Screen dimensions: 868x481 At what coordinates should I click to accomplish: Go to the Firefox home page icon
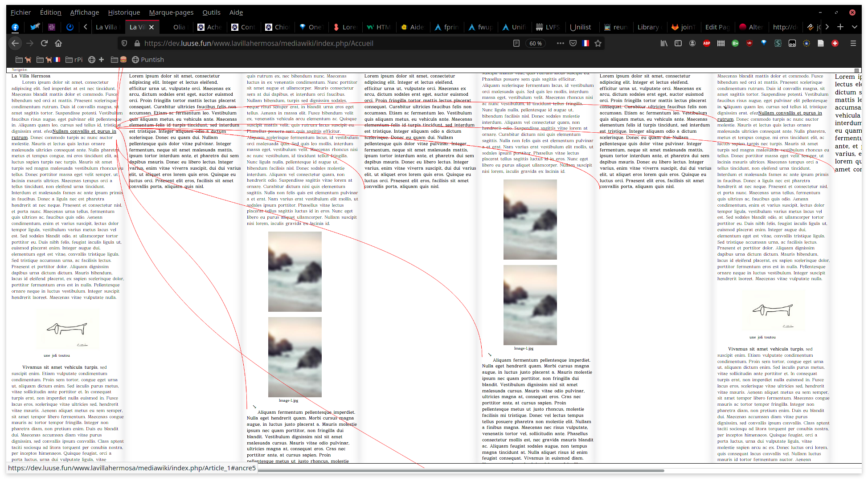coord(58,43)
